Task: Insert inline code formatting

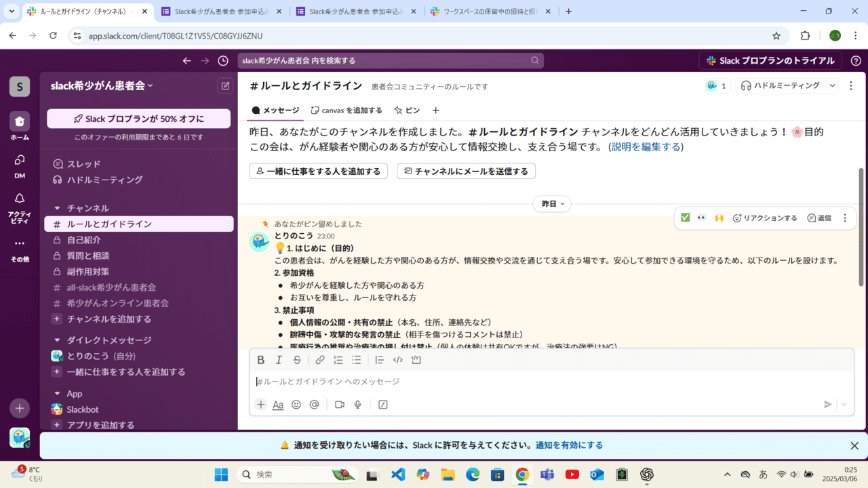Action: pyautogui.click(x=398, y=360)
